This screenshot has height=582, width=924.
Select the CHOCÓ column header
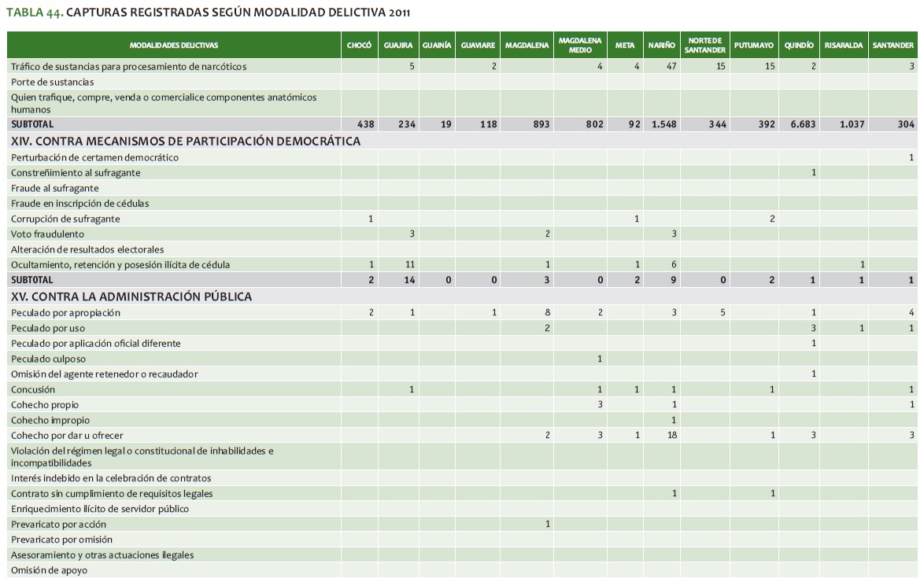click(x=359, y=46)
